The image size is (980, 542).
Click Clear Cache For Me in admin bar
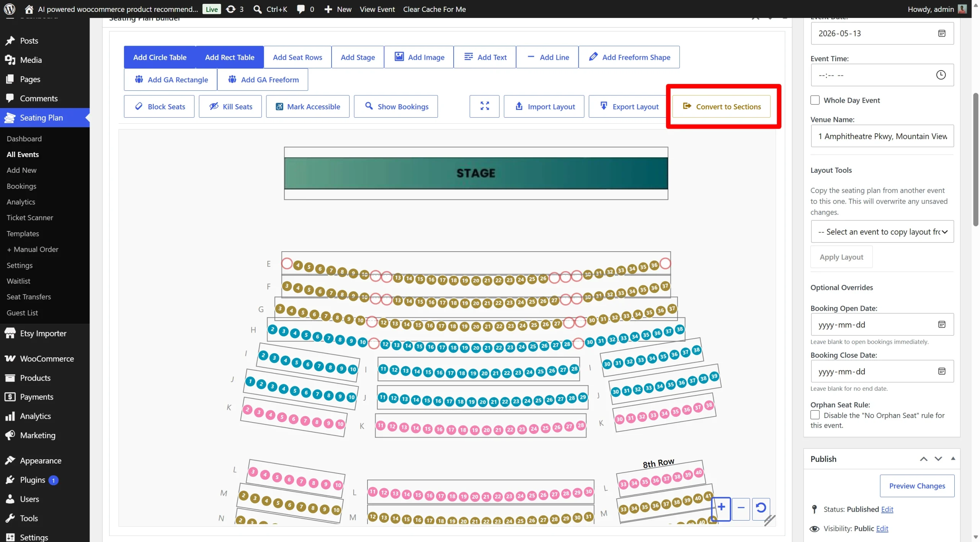(x=434, y=9)
